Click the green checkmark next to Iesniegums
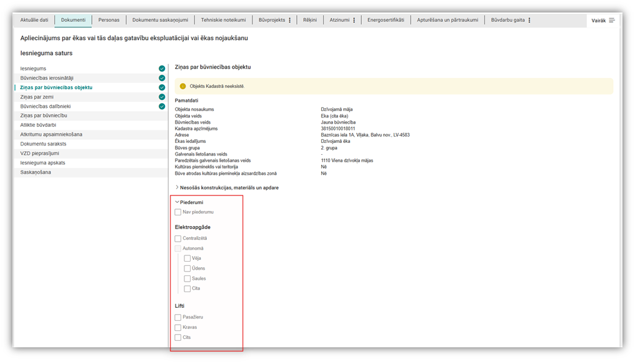Viewport: 635px width, 364px height. [162, 69]
